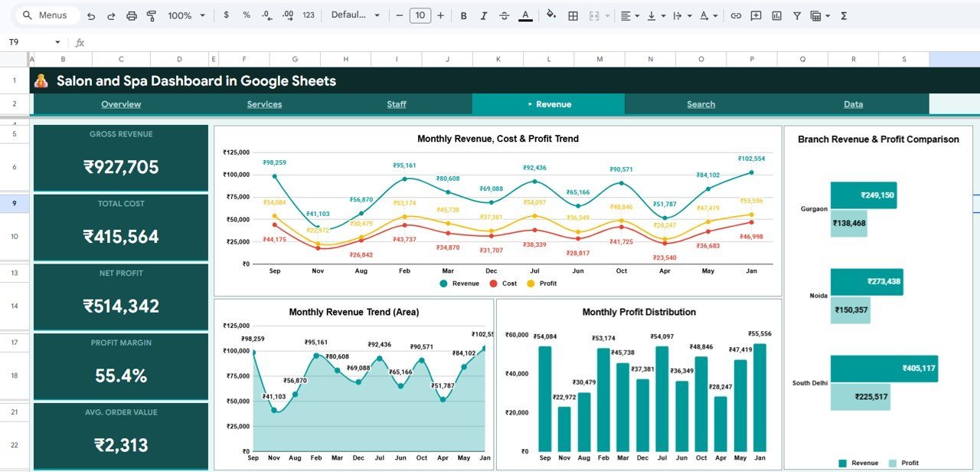Toggle strikethrough formatting
The image size is (980, 472).
[x=504, y=15]
